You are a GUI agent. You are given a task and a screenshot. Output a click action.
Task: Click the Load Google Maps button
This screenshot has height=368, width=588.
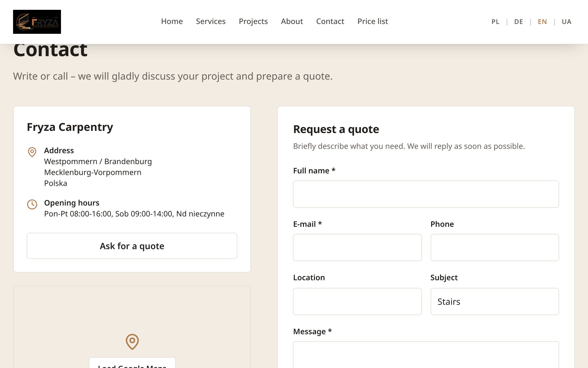pos(132,363)
